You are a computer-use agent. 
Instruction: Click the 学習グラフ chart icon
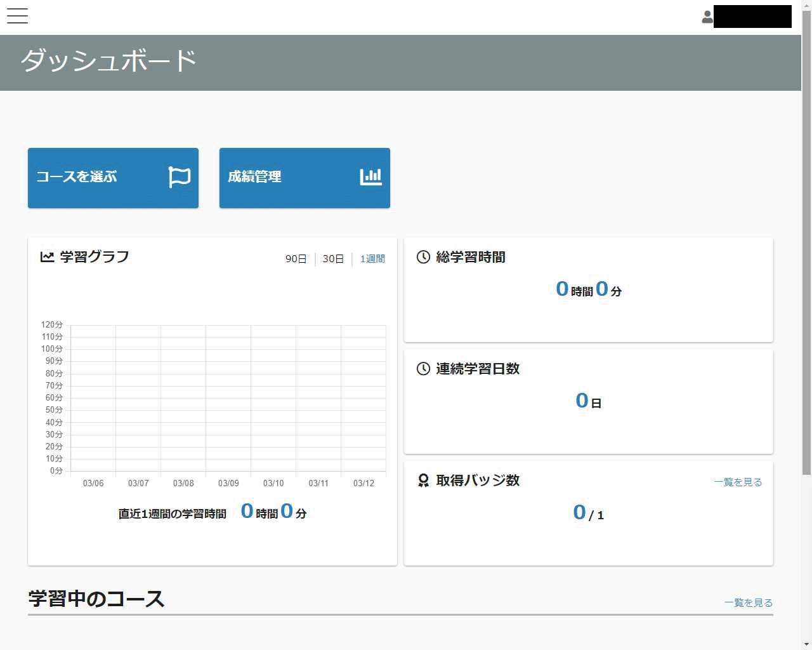click(x=47, y=257)
